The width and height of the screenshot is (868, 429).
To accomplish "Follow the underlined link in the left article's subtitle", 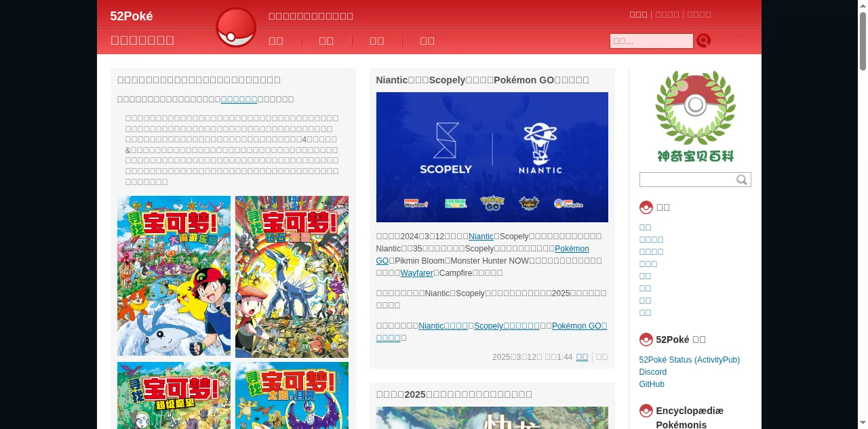I will [x=239, y=100].
